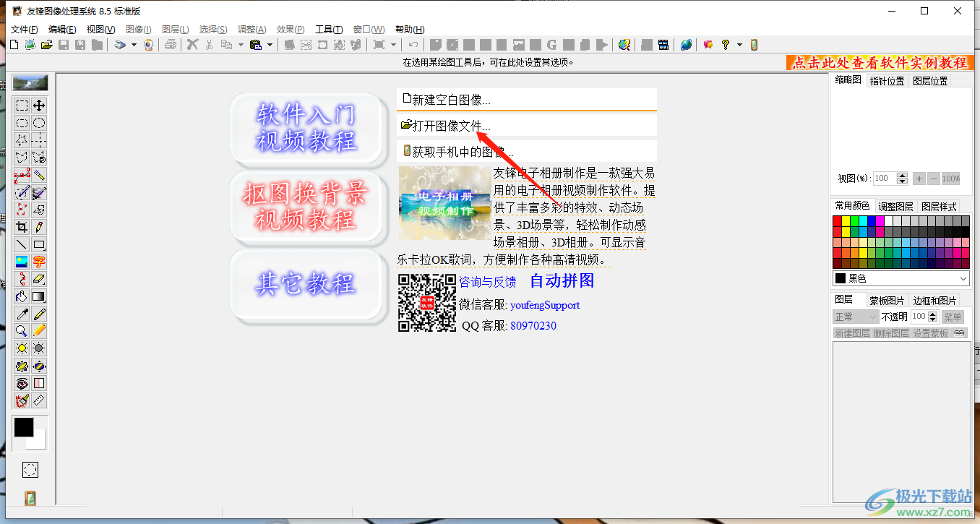Click the 软件入门视频教程 button
Screen dimensions: 980x524
[x=306, y=128]
